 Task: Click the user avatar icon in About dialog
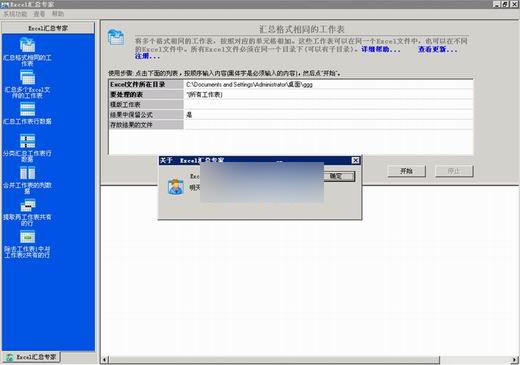point(175,186)
